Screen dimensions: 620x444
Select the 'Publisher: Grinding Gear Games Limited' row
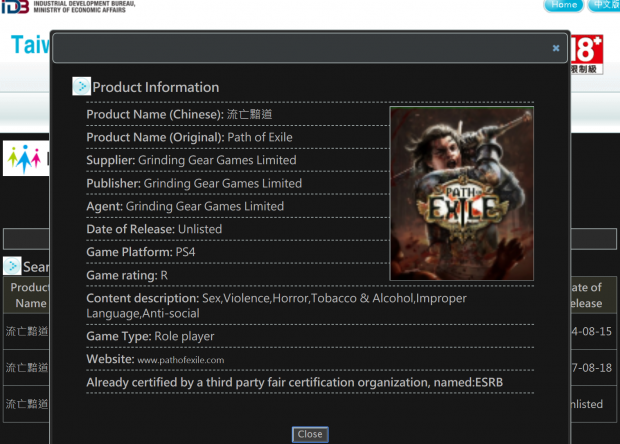pos(194,183)
